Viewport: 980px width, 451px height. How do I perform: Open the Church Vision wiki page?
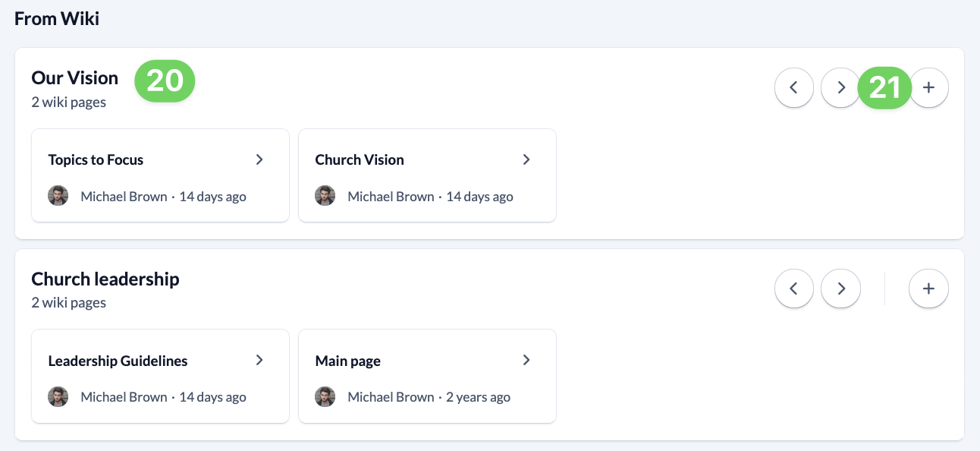click(360, 159)
